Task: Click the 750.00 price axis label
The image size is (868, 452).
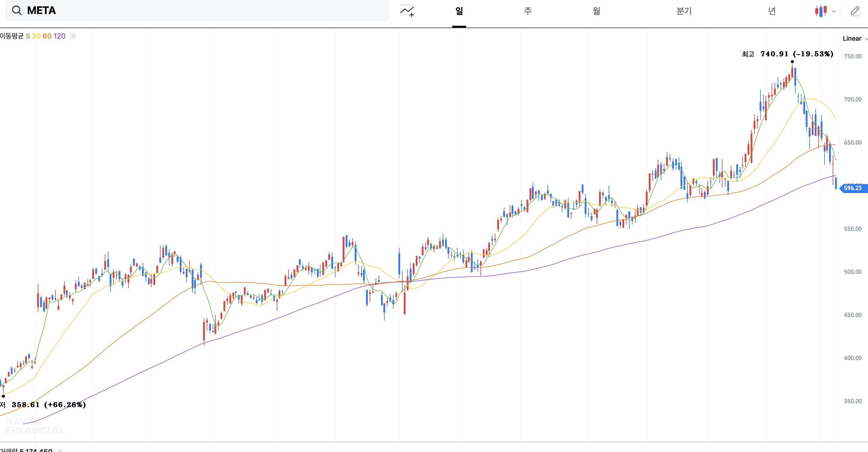Action: 852,56
